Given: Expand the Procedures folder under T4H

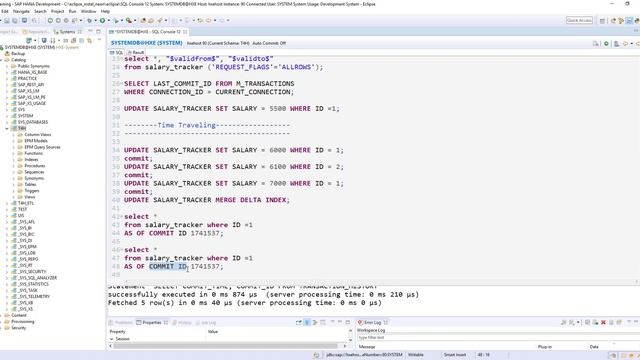Looking at the screenshot, I should pyautogui.click(x=13, y=166).
